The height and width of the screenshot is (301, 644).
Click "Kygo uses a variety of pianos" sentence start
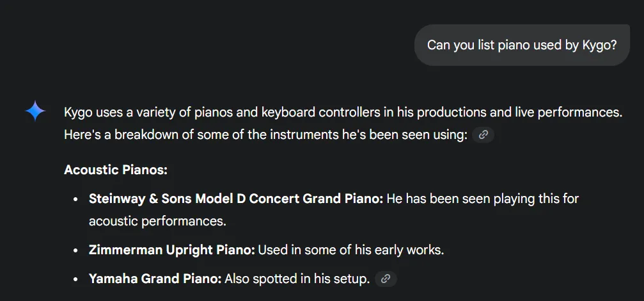[128, 112]
